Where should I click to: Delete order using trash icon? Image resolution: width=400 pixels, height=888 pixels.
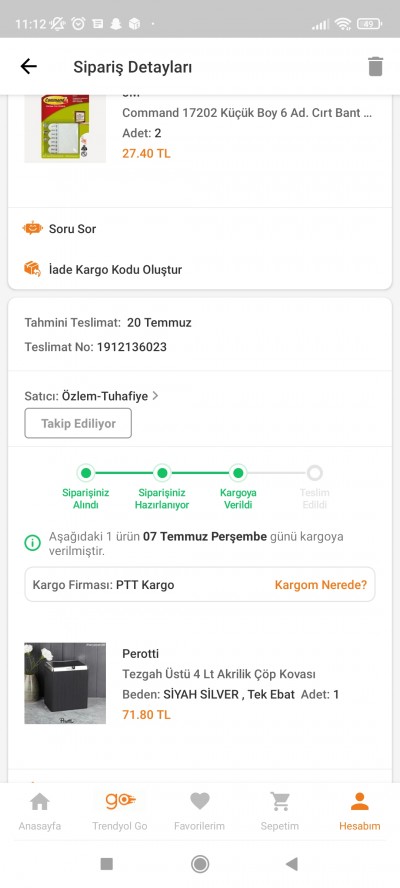pos(375,67)
